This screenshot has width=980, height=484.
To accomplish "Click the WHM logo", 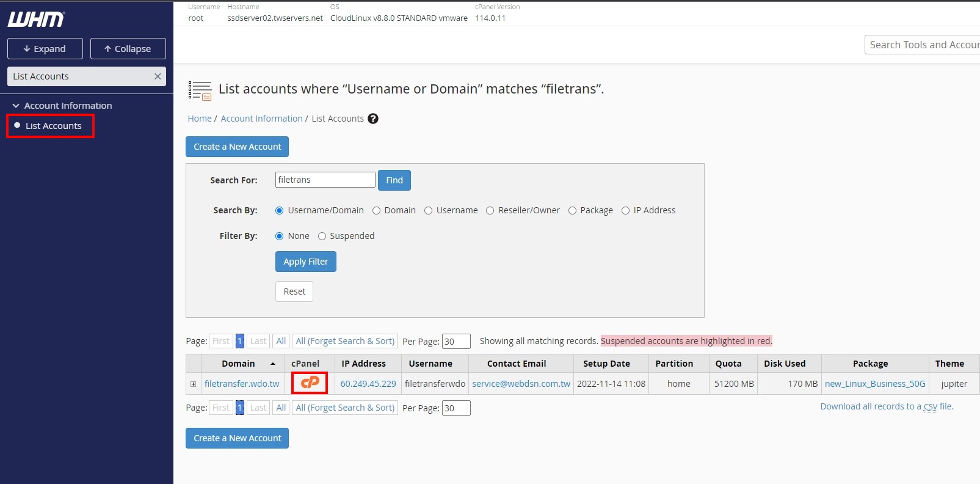I will click(36, 20).
